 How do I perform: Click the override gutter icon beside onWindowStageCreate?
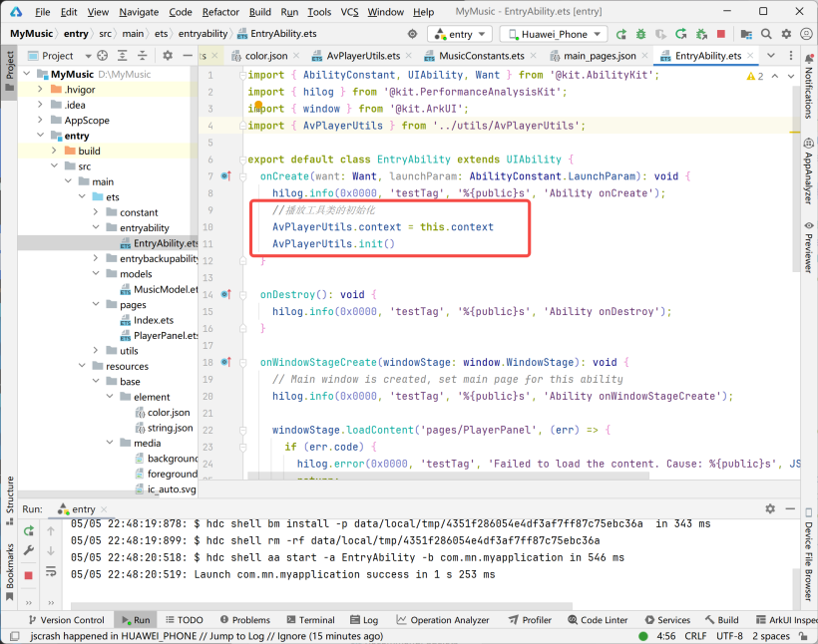coord(225,362)
